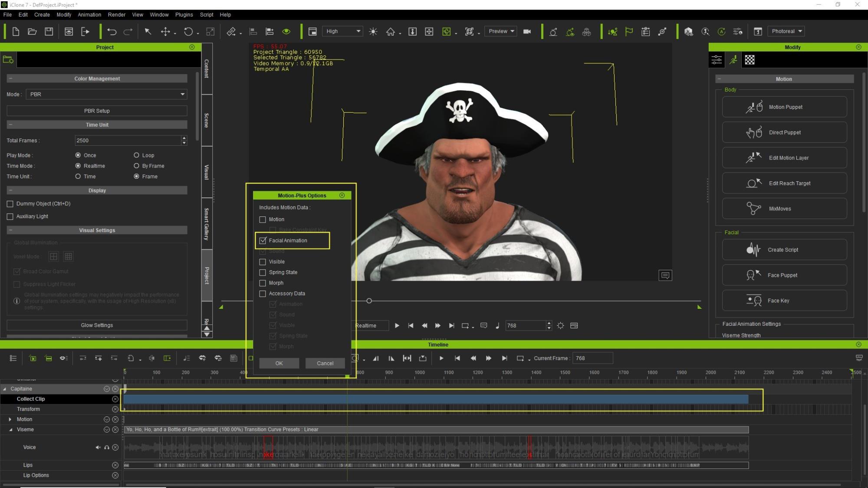This screenshot has height=488, width=868.
Task: Click the Redo arrow icon
Action: point(128,31)
